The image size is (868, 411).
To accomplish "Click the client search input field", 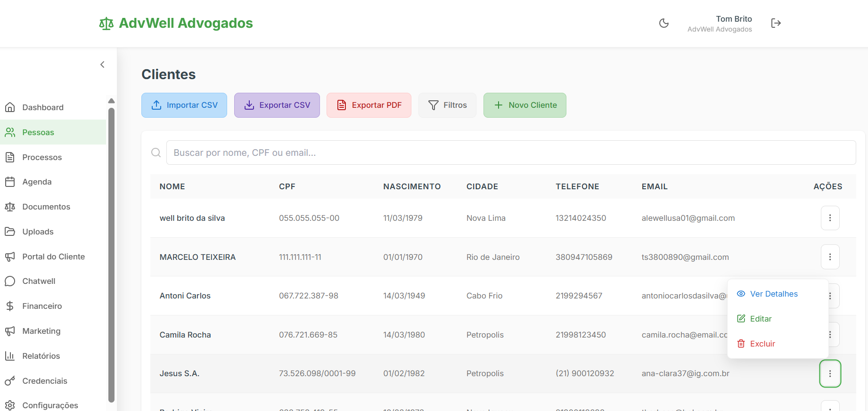I will tap(511, 153).
